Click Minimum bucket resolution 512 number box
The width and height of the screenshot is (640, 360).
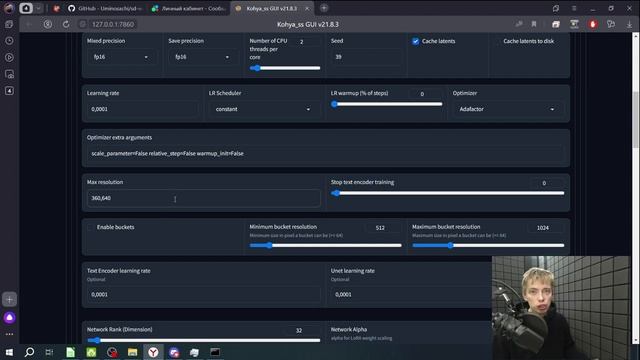(x=384, y=228)
